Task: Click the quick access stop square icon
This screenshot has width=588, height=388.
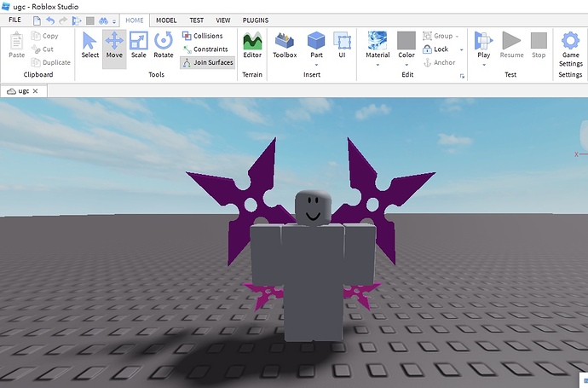Action: 90,20
